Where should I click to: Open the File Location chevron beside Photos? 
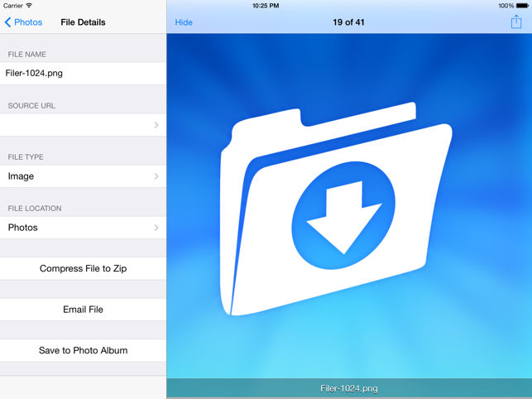pyautogui.click(x=156, y=228)
